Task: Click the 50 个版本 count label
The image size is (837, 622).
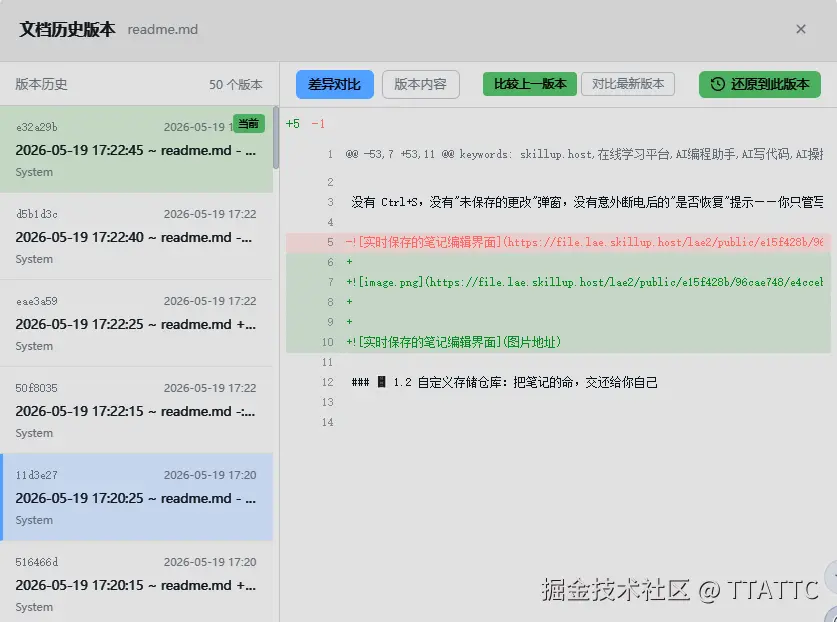Action: click(236, 84)
